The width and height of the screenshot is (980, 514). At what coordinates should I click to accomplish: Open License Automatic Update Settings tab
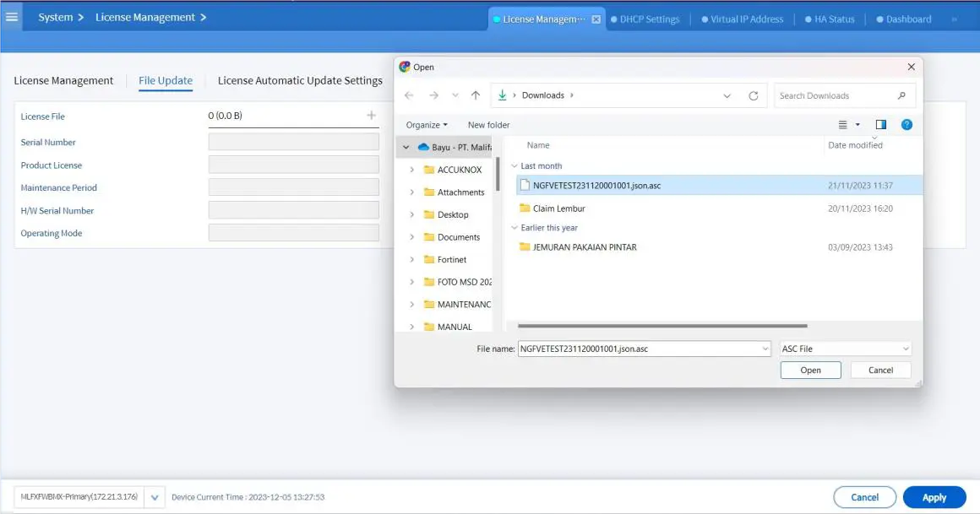coord(300,80)
